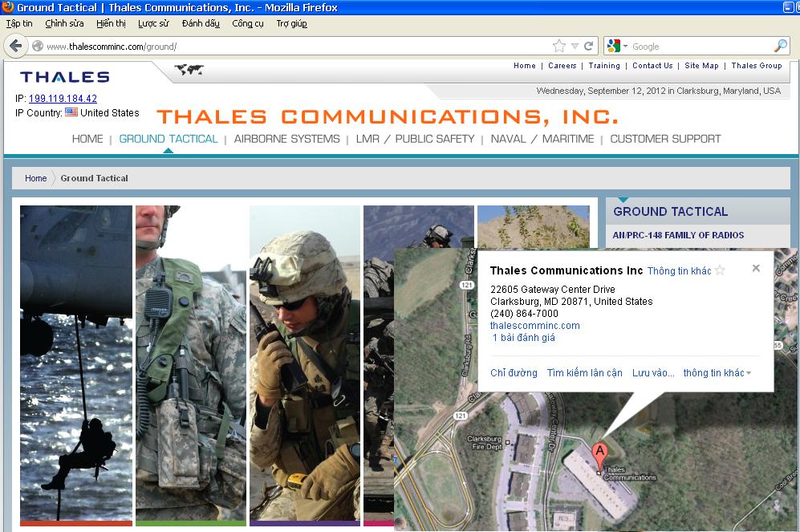The width and height of the screenshot is (800, 532).
Task: Click the soldier with chest radio image
Action: tap(191, 364)
